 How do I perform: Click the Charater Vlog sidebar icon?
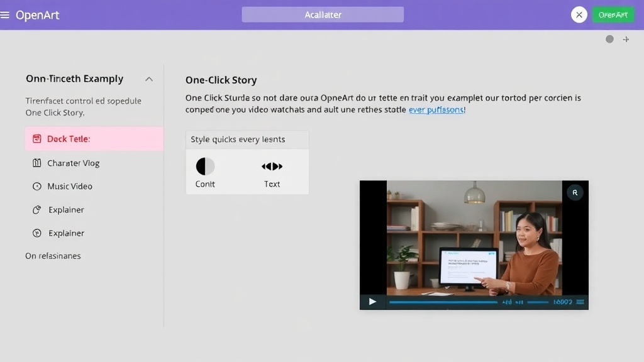(x=36, y=163)
